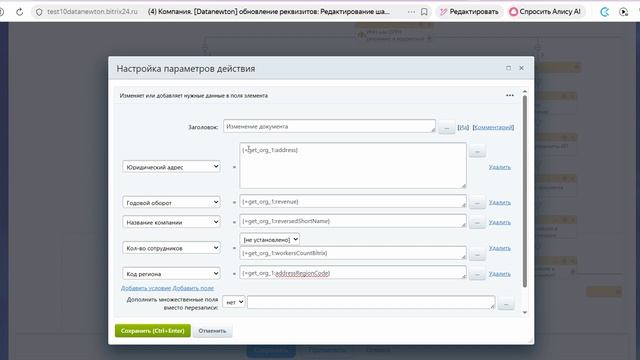
Task: Click the Добавить условие link
Action: pyautogui.click(x=146, y=288)
